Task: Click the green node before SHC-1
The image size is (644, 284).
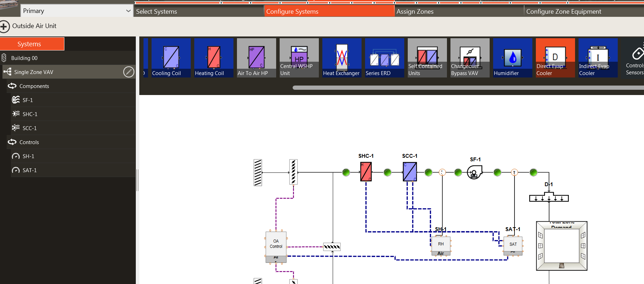Action: coord(346,172)
